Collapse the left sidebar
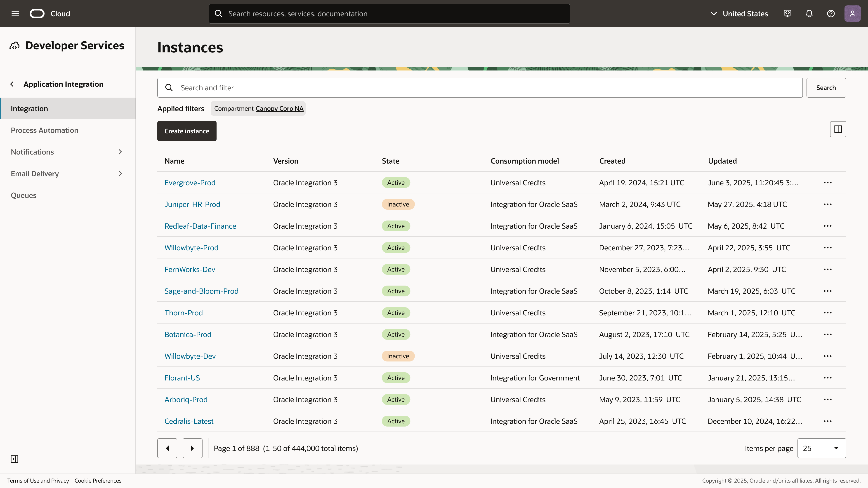The width and height of the screenshot is (868, 488). 14,459
